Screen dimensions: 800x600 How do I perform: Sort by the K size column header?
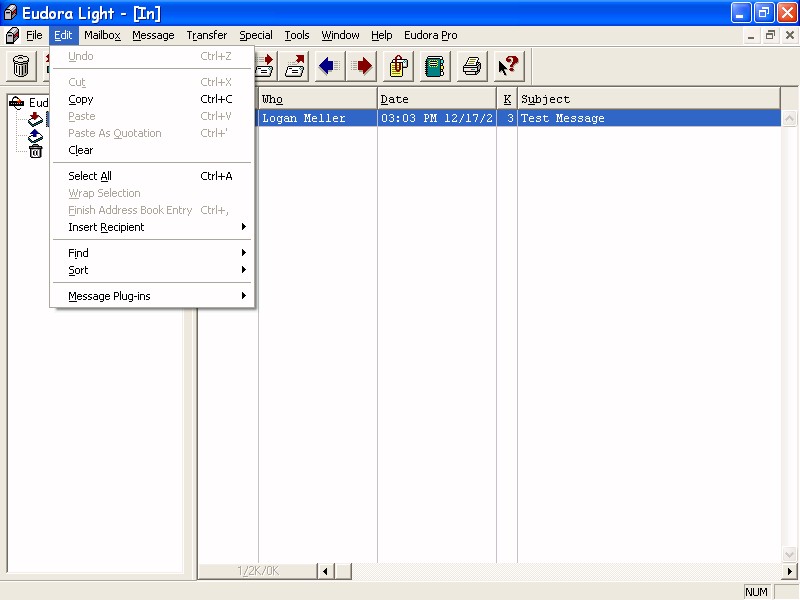(x=507, y=99)
